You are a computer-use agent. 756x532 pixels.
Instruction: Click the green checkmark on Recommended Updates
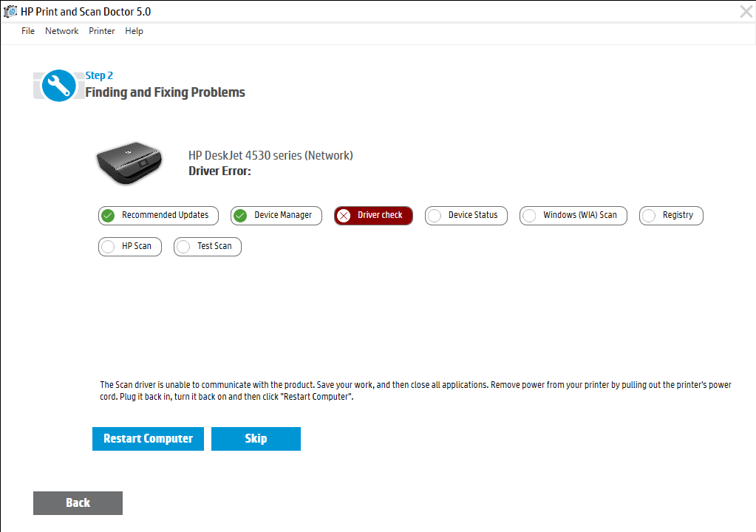pos(108,216)
